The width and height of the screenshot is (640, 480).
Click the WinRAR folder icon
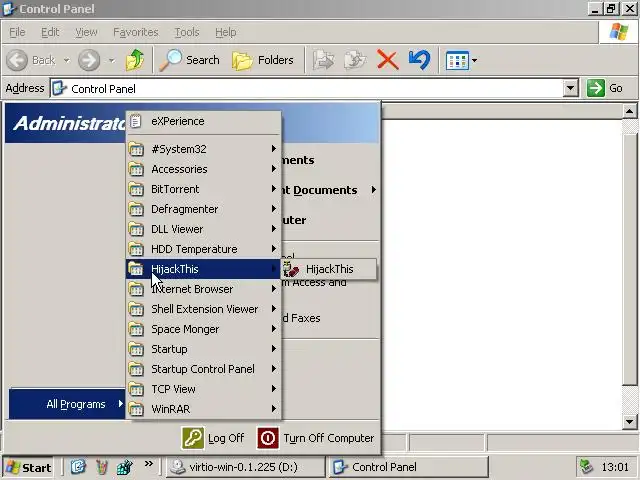[x=136, y=409]
